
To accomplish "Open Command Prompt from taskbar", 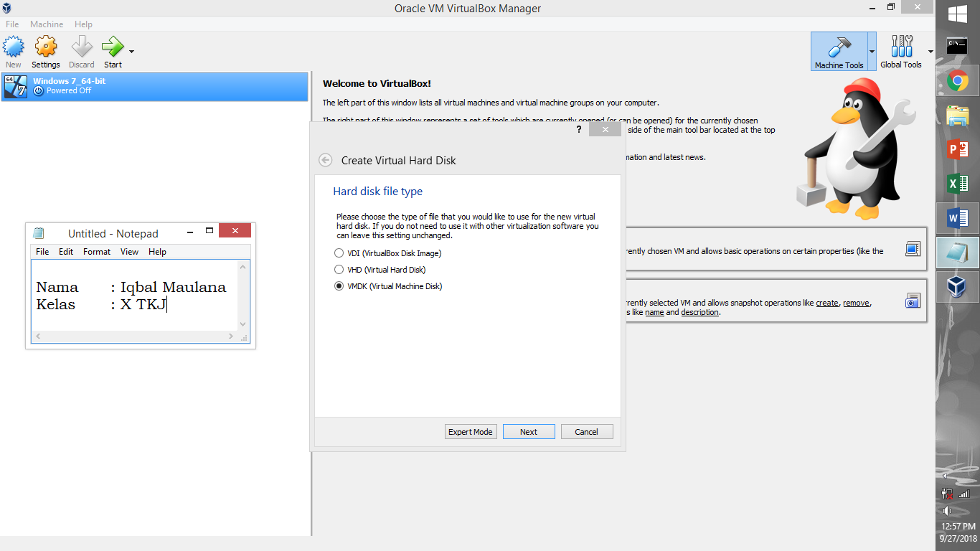I will click(x=957, y=47).
